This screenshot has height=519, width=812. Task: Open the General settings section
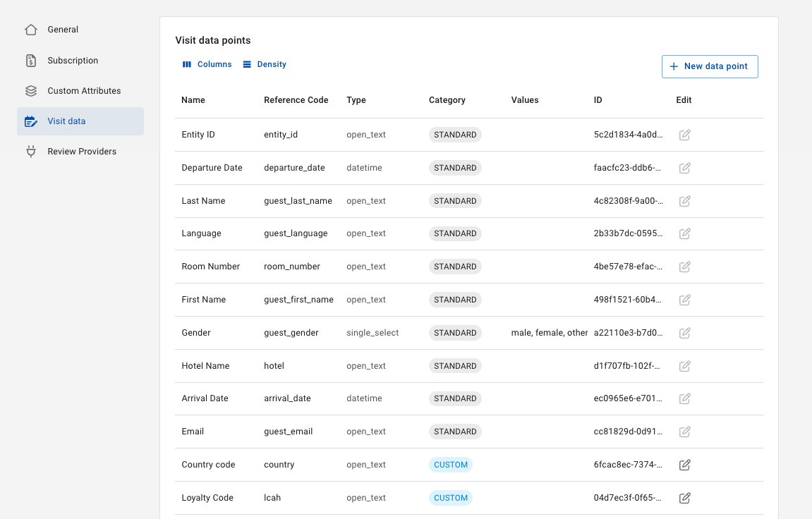[x=80, y=30]
